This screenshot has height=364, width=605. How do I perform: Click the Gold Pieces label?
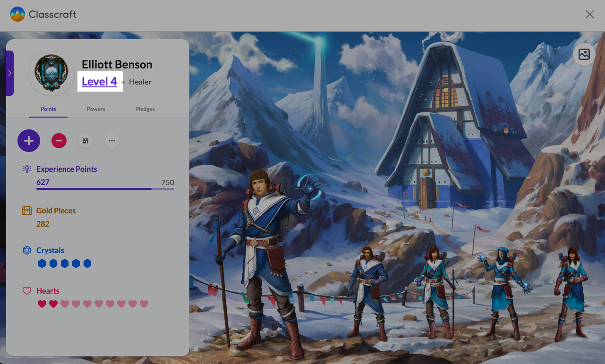pos(56,211)
